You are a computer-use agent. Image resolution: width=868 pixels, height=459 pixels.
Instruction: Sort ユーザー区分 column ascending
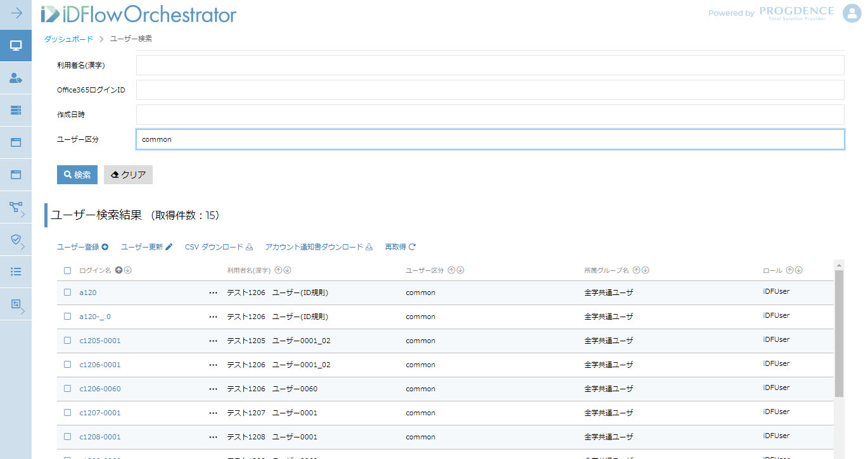(x=451, y=270)
